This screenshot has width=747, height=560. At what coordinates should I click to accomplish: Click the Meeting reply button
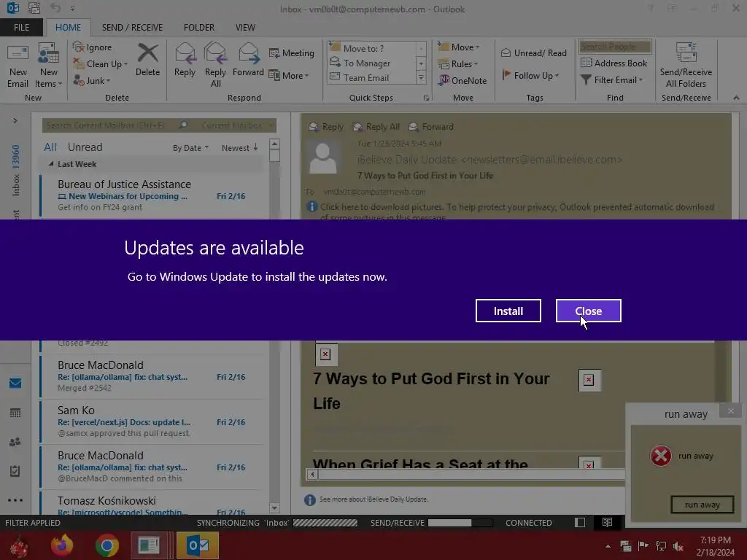(x=292, y=52)
